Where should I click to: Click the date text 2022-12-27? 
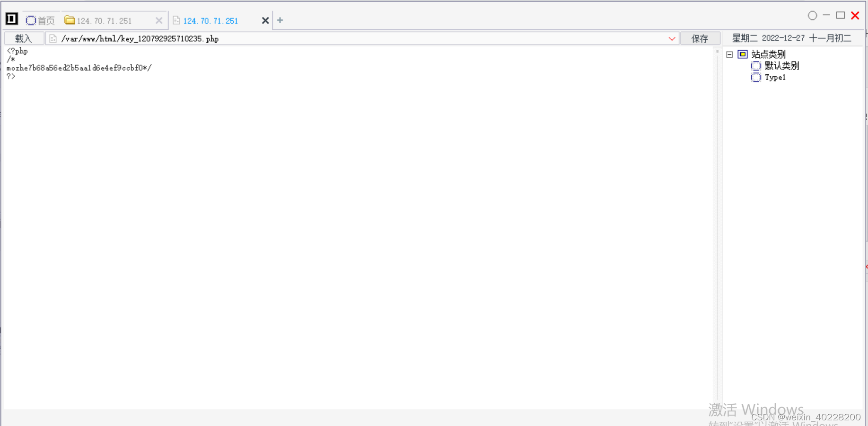[x=783, y=38]
